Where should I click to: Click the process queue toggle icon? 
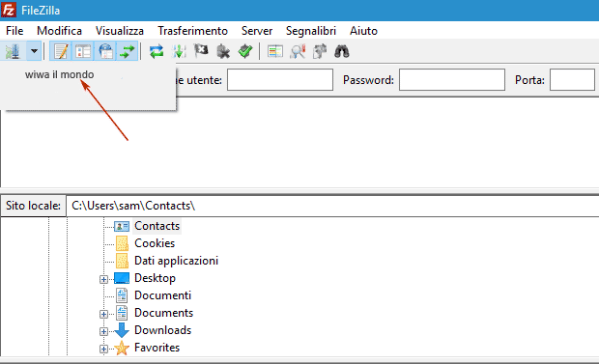(179, 51)
